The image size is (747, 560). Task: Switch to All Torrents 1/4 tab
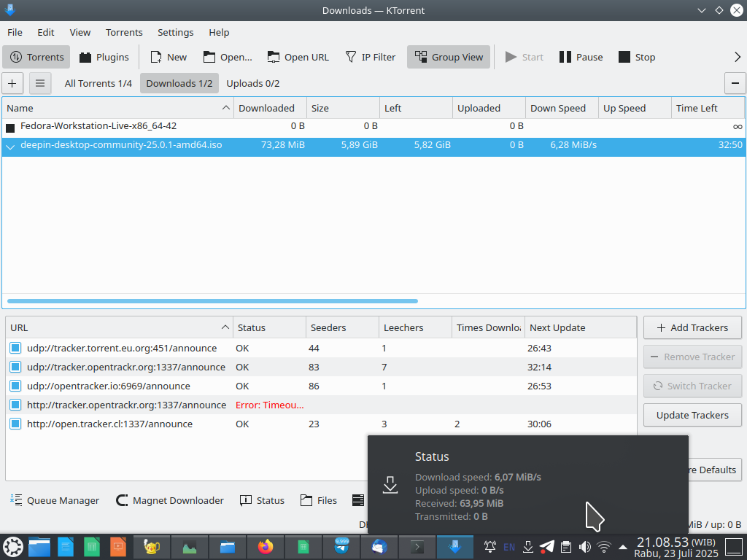98,83
